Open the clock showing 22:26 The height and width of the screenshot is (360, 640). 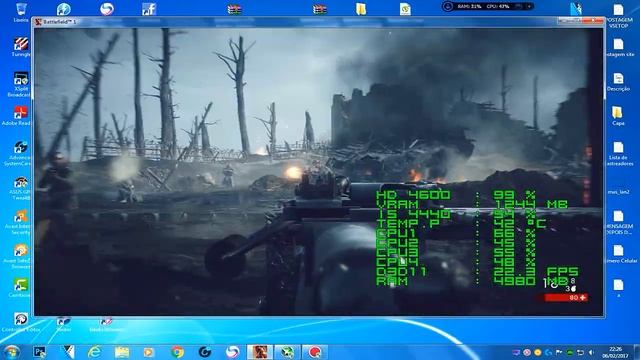coord(616,352)
